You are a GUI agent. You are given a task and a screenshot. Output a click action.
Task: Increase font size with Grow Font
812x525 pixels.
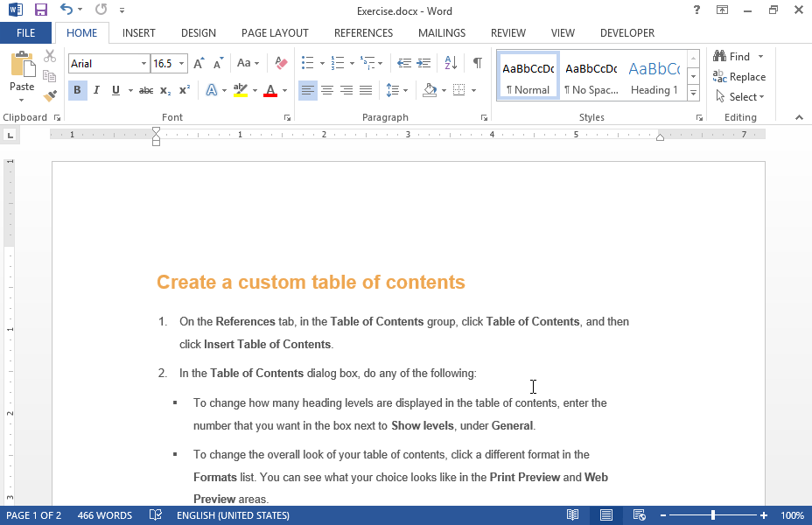[x=199, y=63]
